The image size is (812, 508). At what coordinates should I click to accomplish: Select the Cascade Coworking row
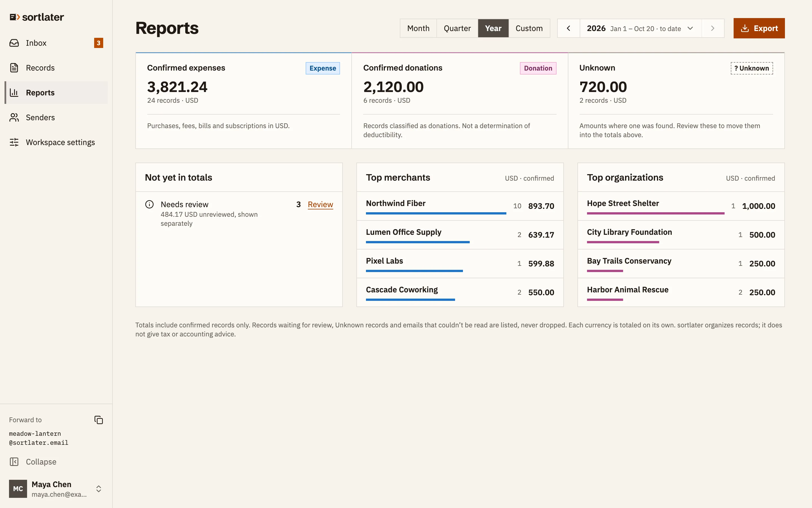point(460,292)
